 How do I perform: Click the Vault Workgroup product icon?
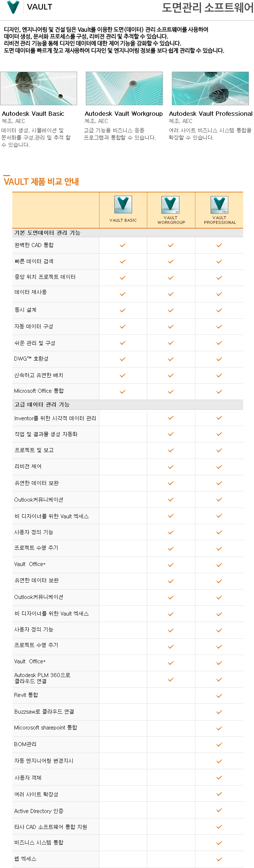pyautogui.click(x=171, y=205)
